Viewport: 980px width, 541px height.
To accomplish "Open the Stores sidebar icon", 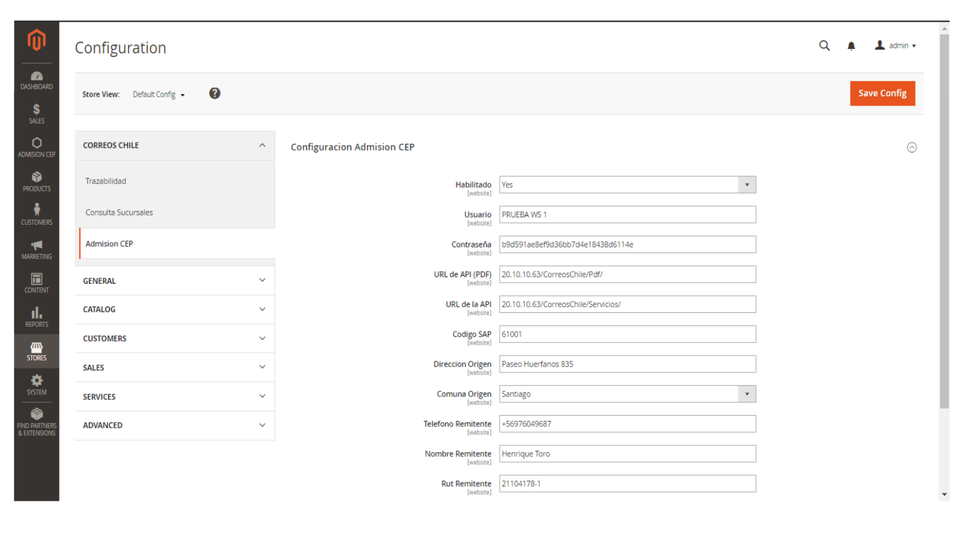I will click(x=36, y=351).
